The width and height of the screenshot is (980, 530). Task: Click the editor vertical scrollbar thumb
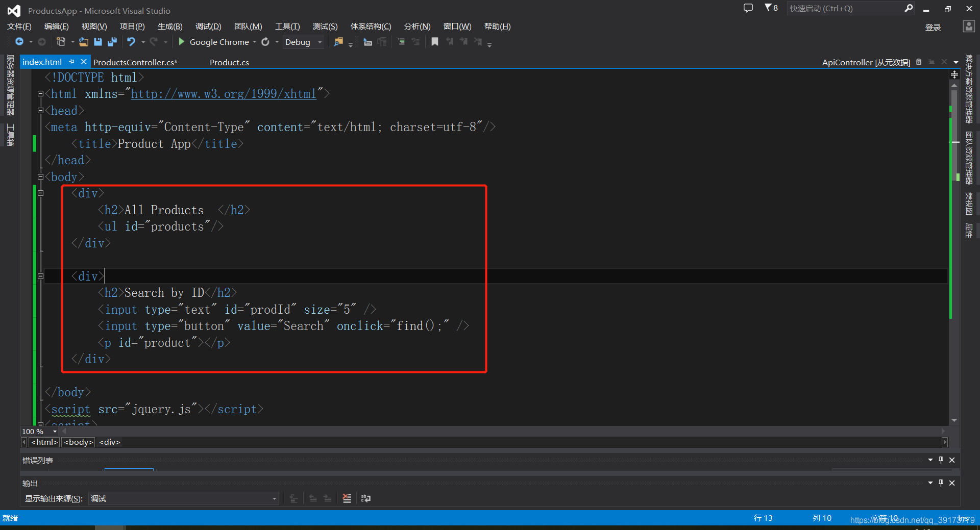pos(954,135)
